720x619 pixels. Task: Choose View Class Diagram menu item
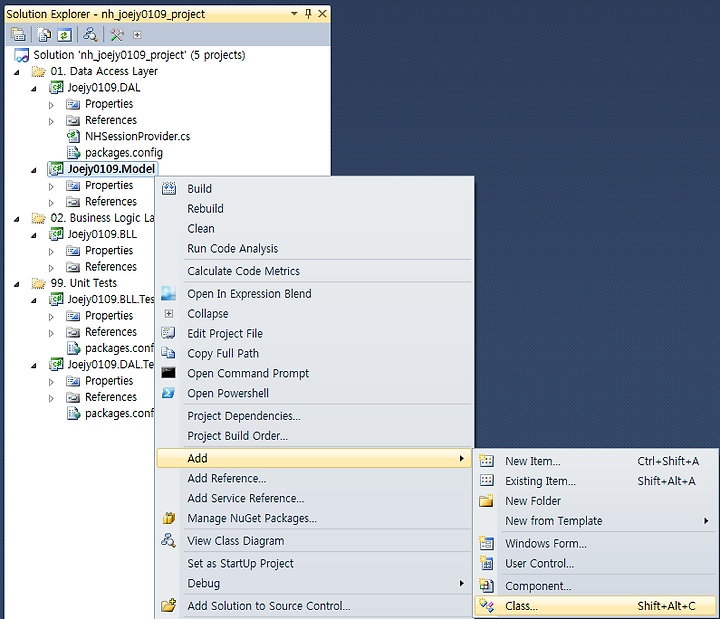point(315,541)
